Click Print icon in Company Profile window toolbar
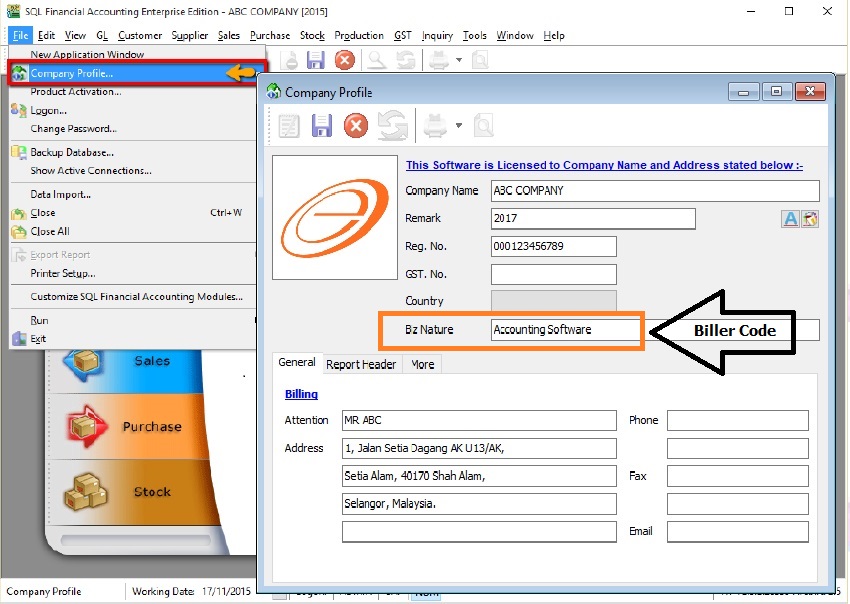Screen dimensions: 850x604 click(435, 126)
